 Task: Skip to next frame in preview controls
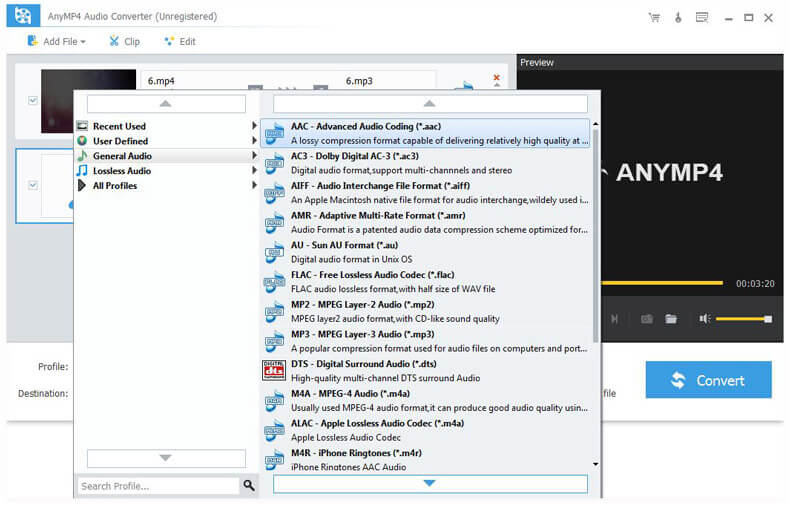(614, 319)
